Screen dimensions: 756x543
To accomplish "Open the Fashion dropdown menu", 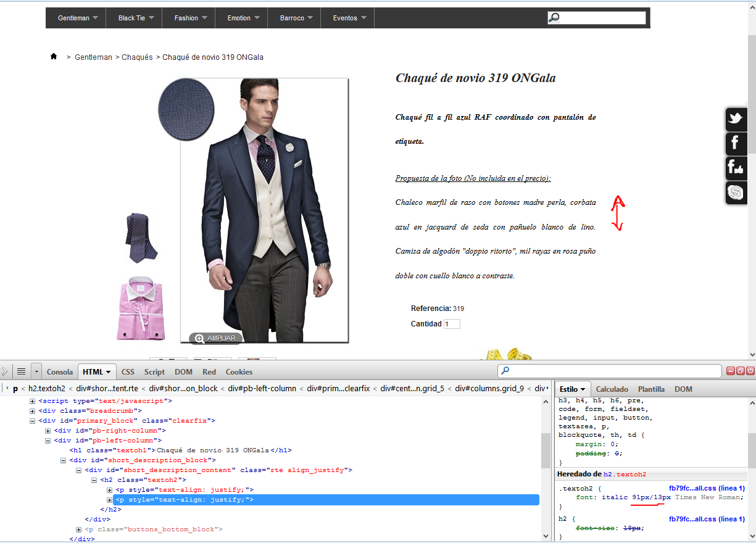I will point(191,18).
